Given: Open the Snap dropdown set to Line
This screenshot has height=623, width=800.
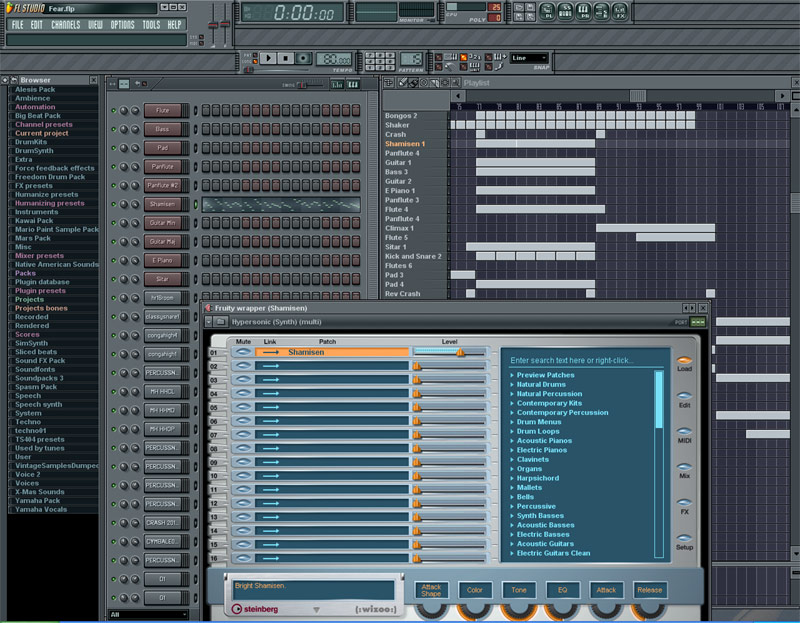Looking at the screenshot, I should pos(529,58).
